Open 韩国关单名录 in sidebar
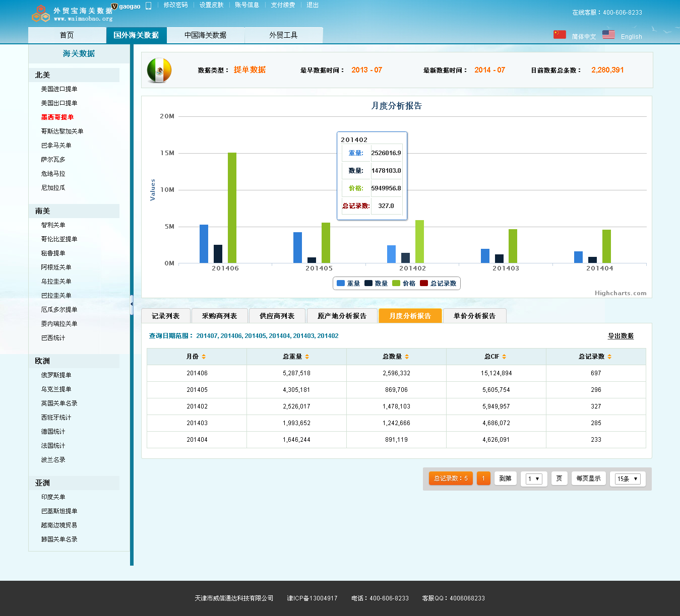The image size is (680, 616). 59,539
